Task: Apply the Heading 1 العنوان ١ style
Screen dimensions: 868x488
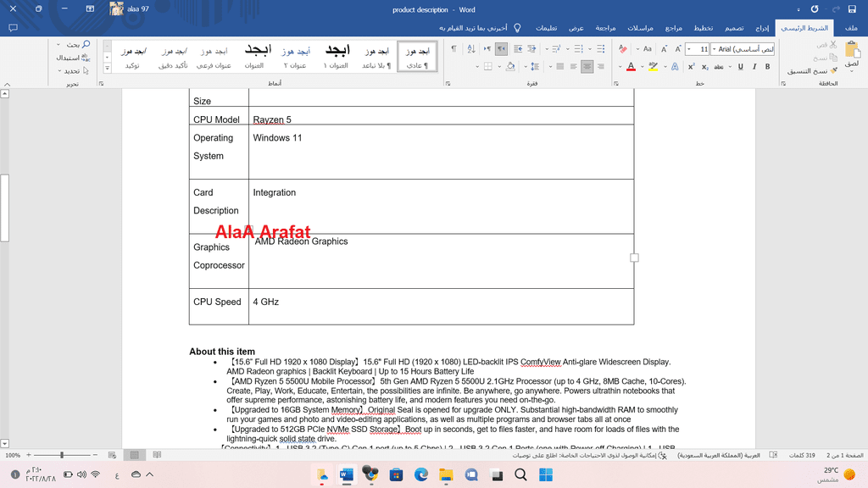Action: 336,57
